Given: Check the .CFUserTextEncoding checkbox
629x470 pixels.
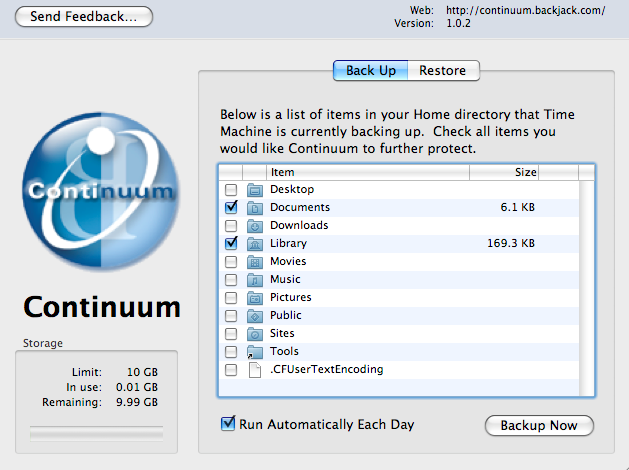Looking at the screenshot, I should 231,370.
